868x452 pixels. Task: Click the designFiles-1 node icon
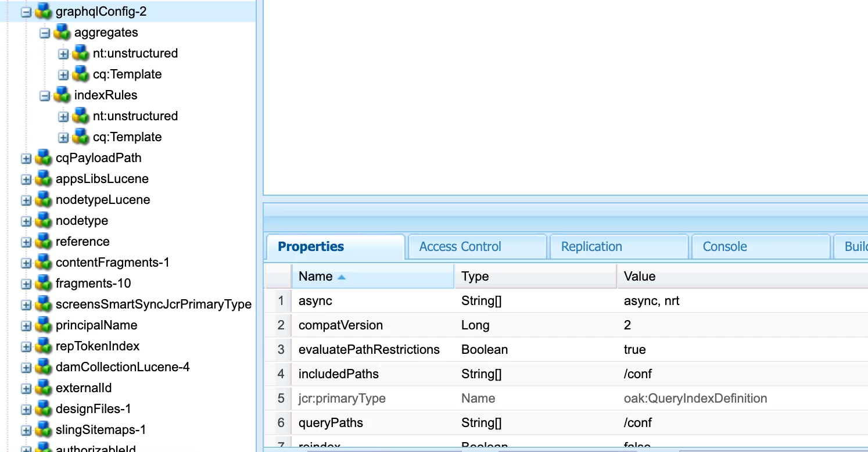coord(44,409)
